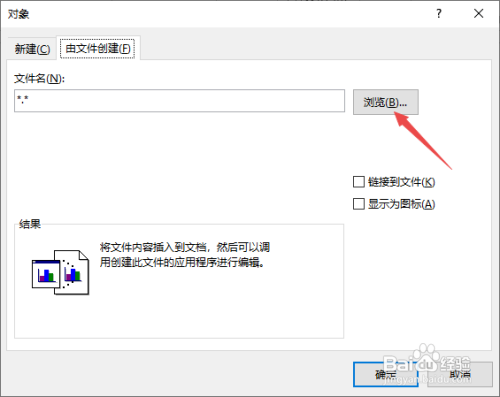Switch to the 新建(C) tab

click(x=32, y=49)
